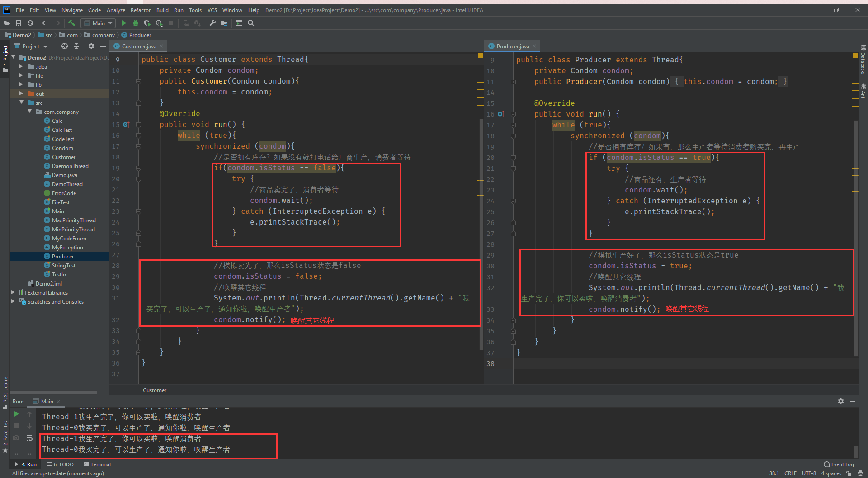Open Settings via the wrench icon
868x478 pixels.
(212, 23)
